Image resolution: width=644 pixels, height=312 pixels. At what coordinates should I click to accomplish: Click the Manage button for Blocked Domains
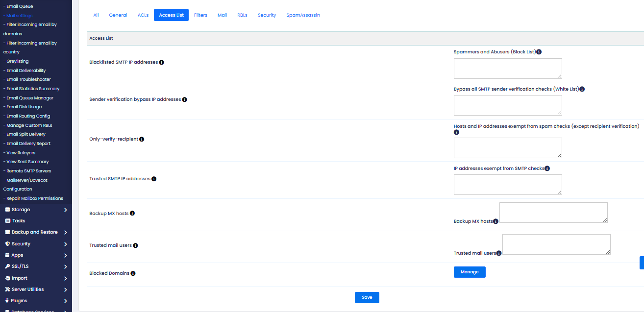coord(470,272)
